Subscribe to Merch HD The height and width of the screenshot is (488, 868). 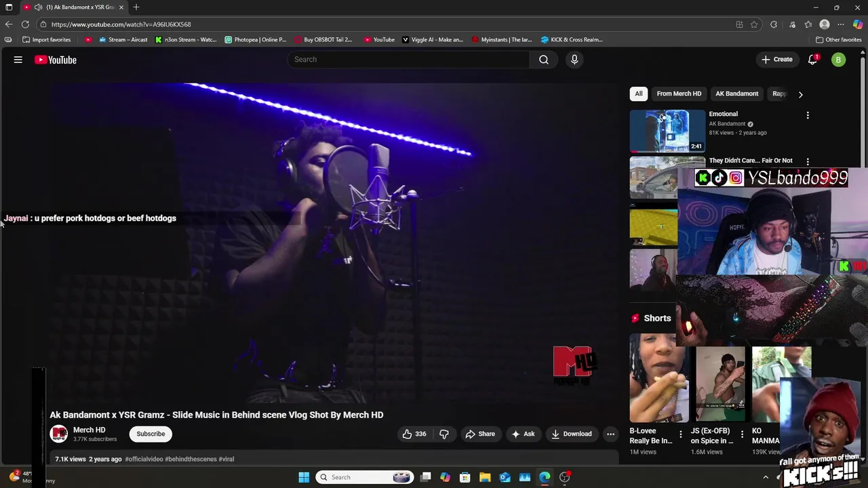(x=151, y=434)
